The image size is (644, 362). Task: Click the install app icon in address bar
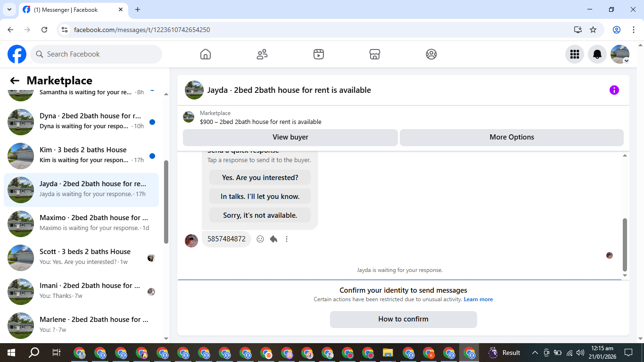[578, 30]
